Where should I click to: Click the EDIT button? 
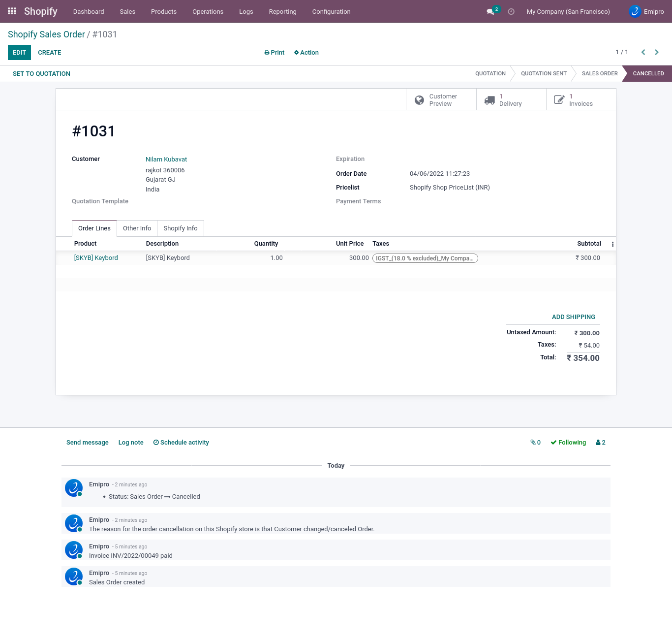(19, 53)
